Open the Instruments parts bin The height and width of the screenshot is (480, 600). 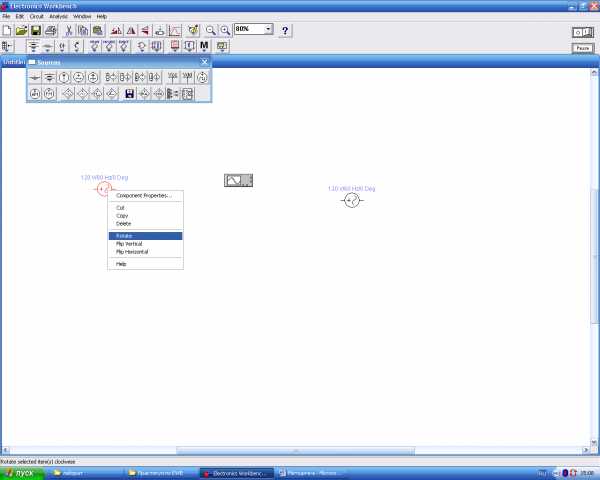point(222,46)
